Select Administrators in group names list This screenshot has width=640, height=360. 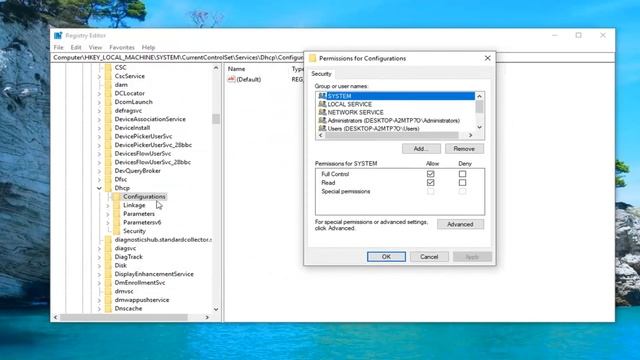393,120
